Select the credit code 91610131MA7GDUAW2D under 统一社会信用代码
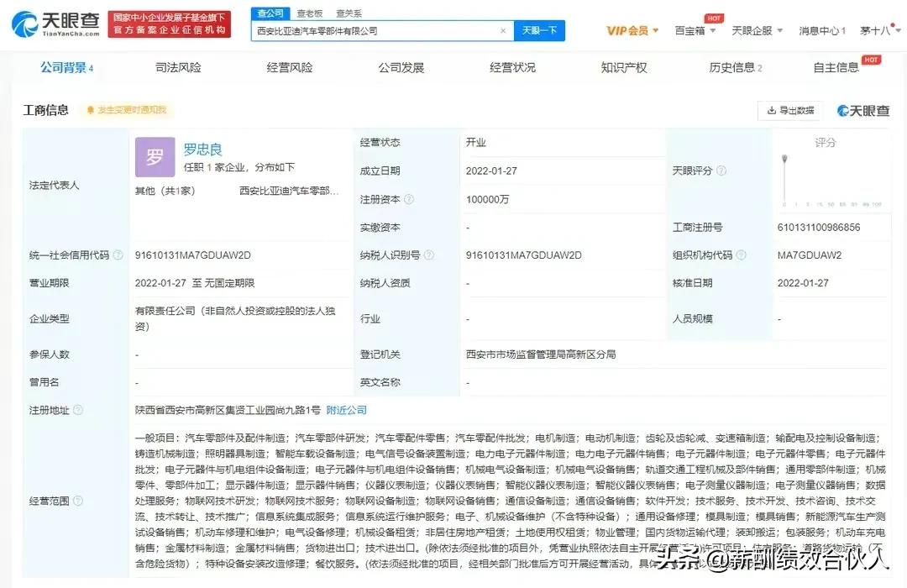Screen dimensions: 907x588 coord(192,255)
